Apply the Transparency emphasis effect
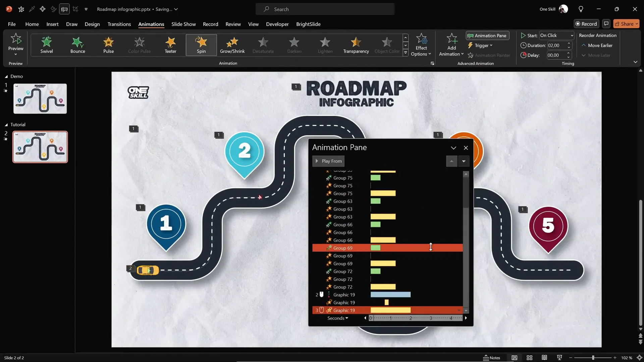Screen dimensions: 644x362 coord(356,45)
